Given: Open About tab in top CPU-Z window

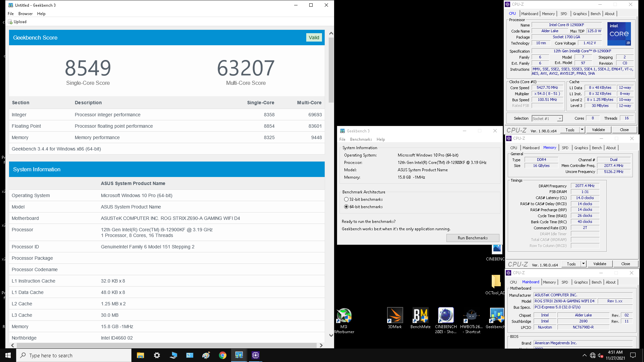Looking at the screenshot, I should [x=610, y=14].
